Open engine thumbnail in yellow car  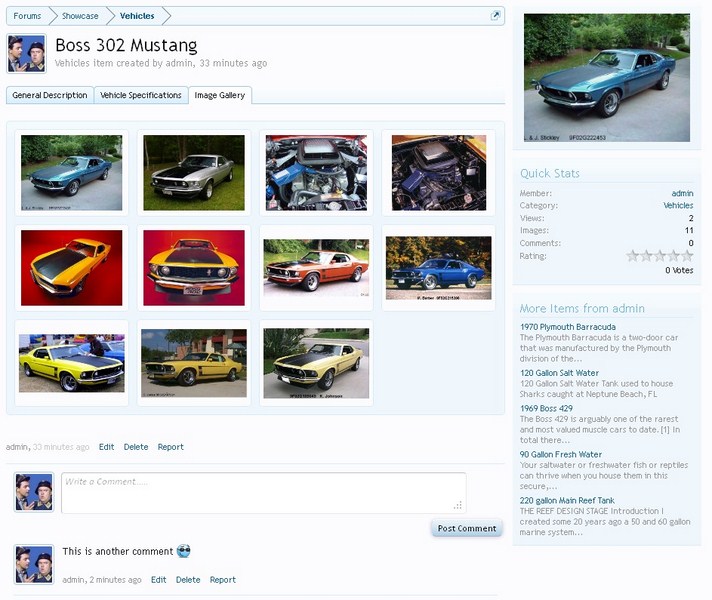click(x=439, y=173)
